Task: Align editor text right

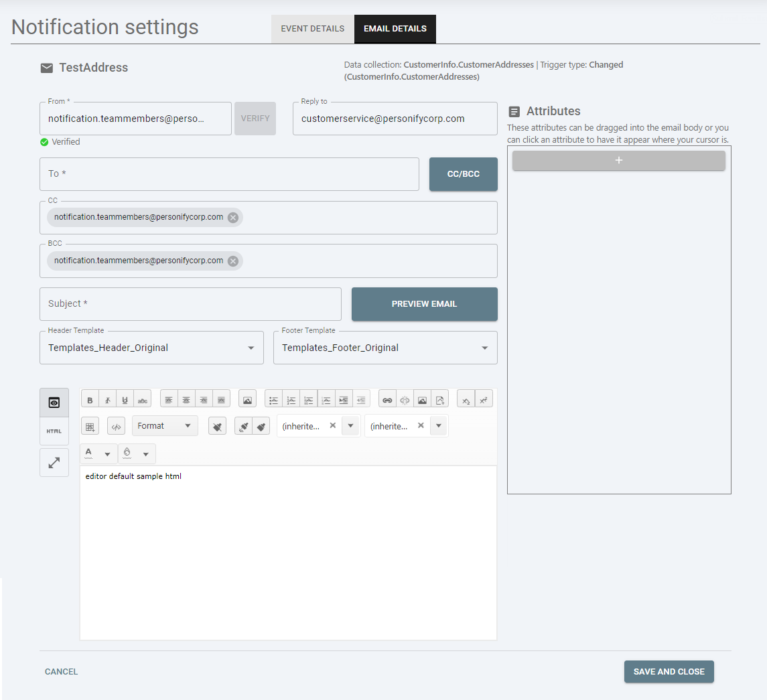Action: pyautogui.click(x=204, y=400)
